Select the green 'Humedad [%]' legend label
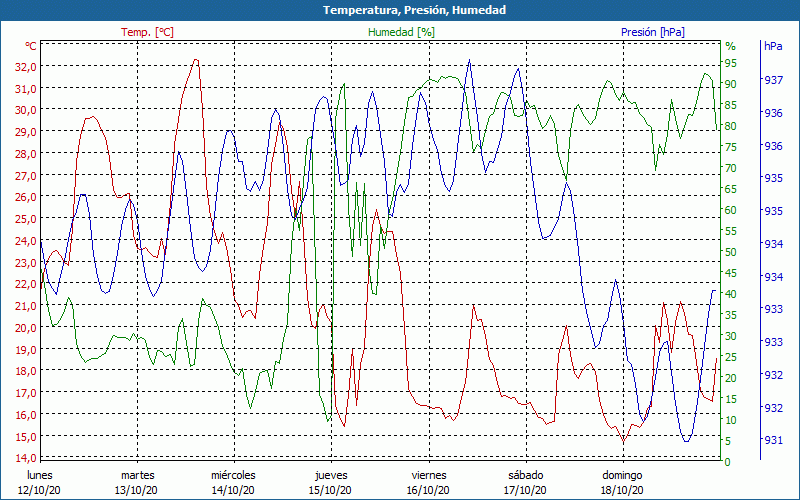This screenshot has height=500, width=800. point(402,32)
